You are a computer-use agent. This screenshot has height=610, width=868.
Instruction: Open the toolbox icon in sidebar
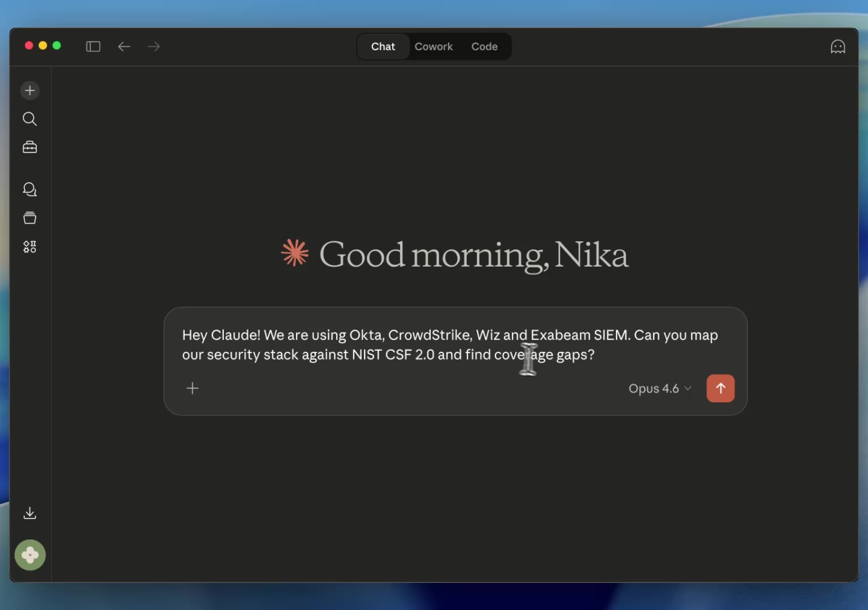point(30,147)
